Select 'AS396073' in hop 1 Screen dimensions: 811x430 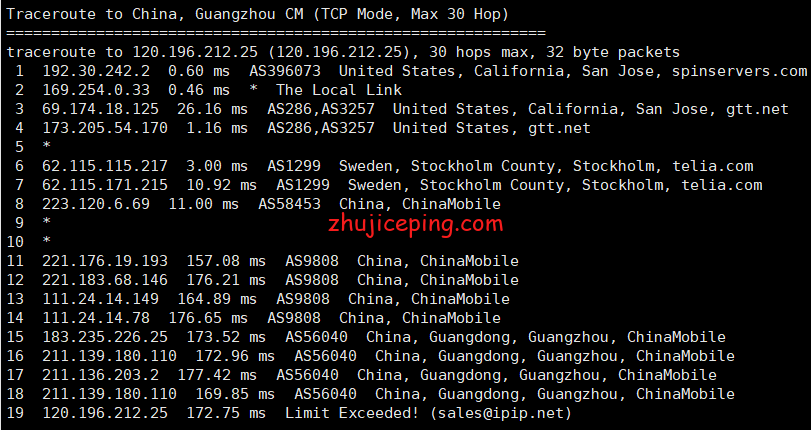285,71
